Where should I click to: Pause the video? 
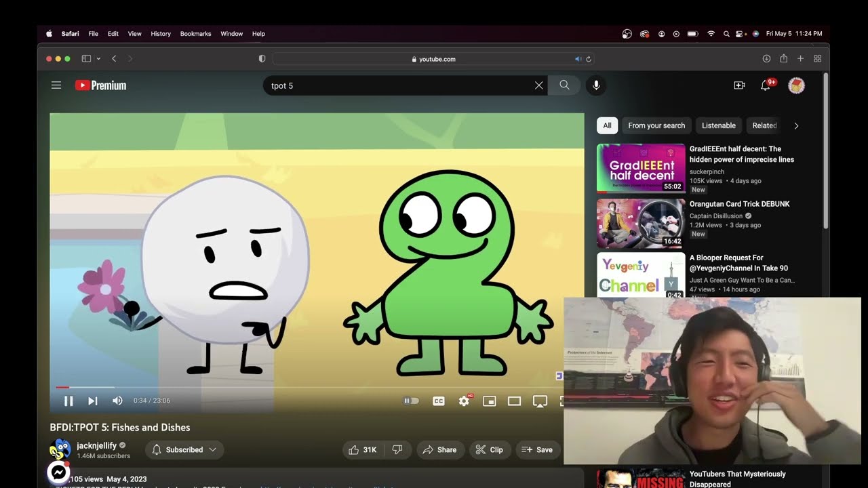coord(68,401)
